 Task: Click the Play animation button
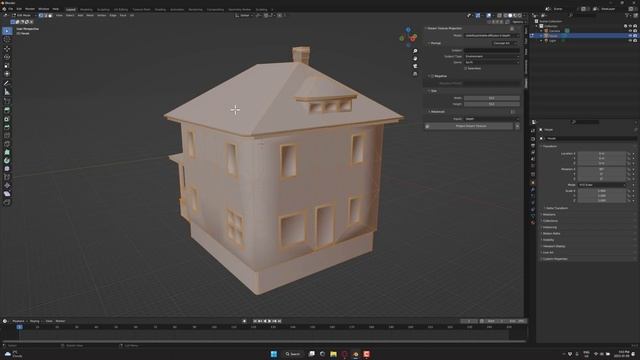click(x=269, y=321)
